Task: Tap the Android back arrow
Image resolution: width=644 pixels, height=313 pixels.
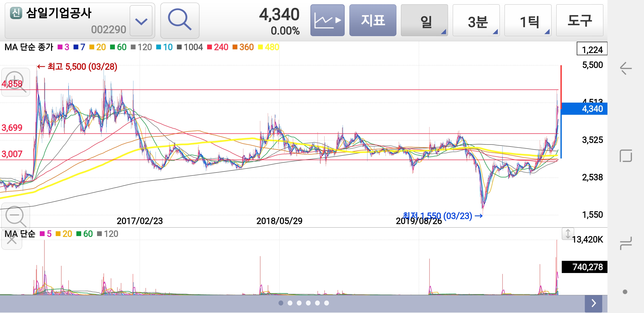Action: [x=626, y=68]
